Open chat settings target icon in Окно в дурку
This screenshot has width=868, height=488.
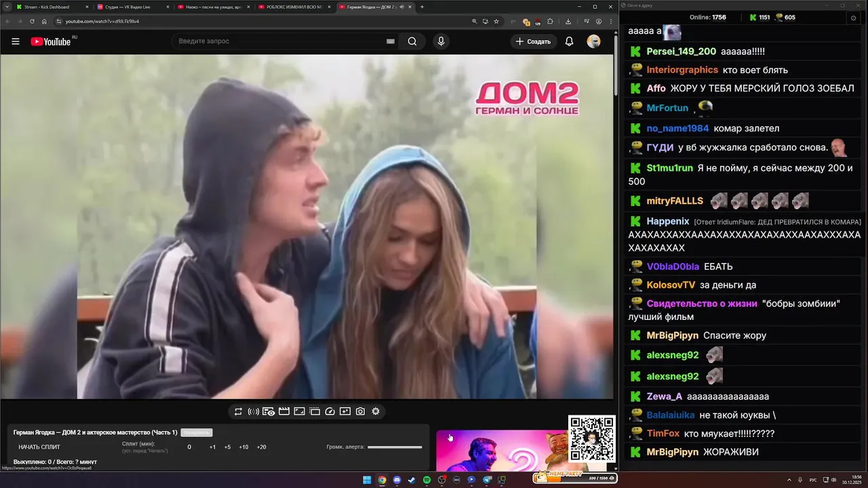coord(854,18)
